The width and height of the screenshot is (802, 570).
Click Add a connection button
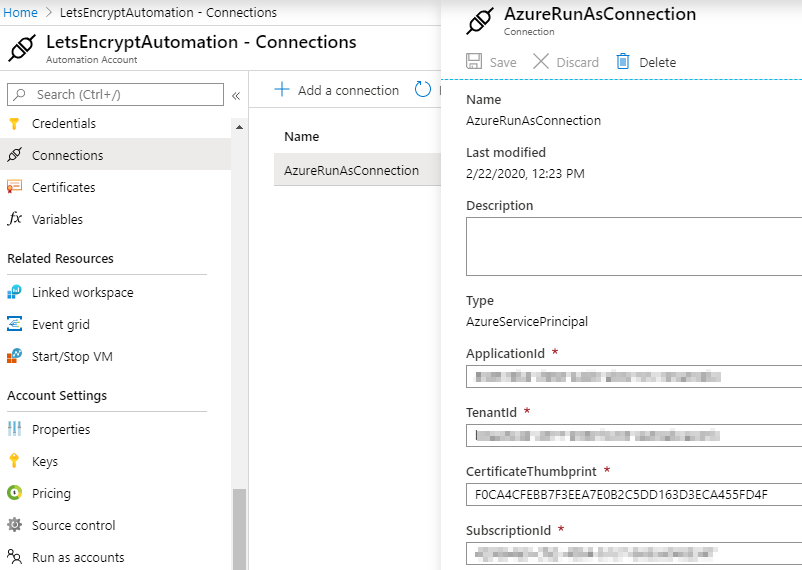coord(337,90)
